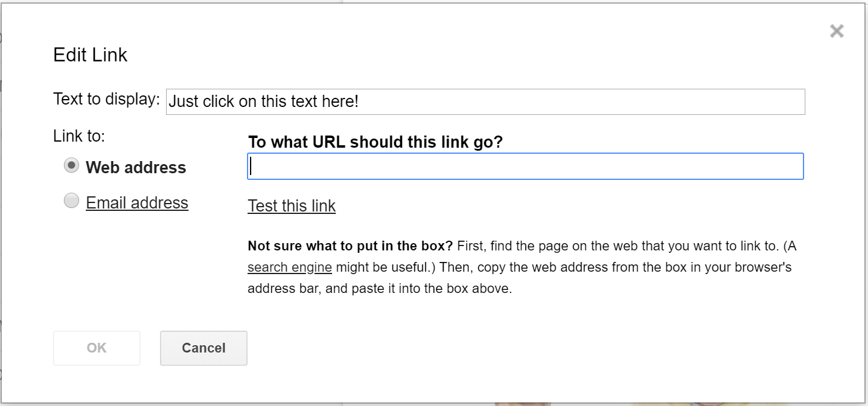
Task: Click into the empty URL input box
Action: [525, 167]
